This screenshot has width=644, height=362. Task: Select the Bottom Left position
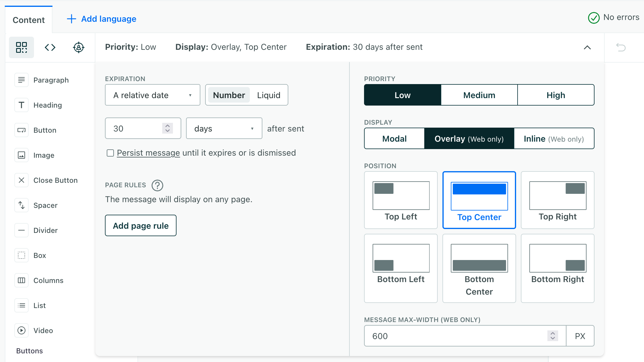[401, 268]
